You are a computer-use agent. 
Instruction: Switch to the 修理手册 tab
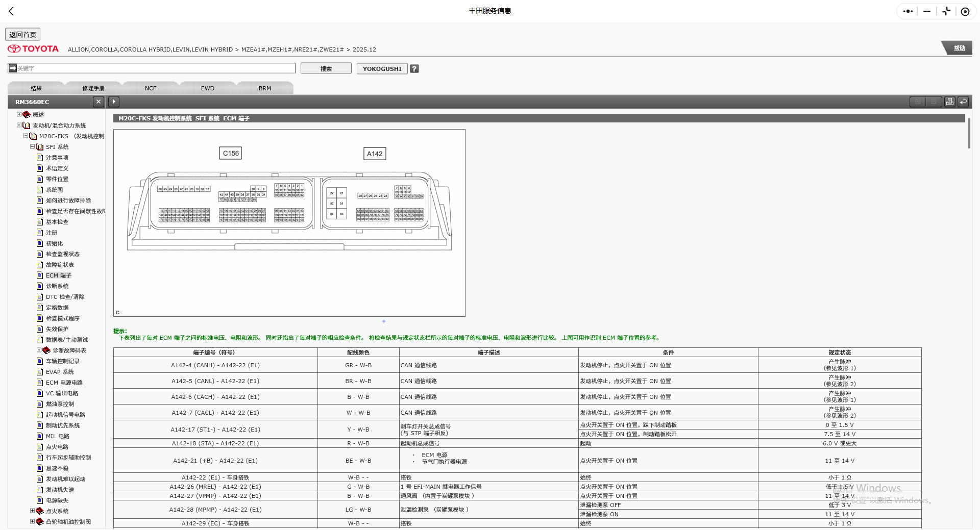point(93,88)
